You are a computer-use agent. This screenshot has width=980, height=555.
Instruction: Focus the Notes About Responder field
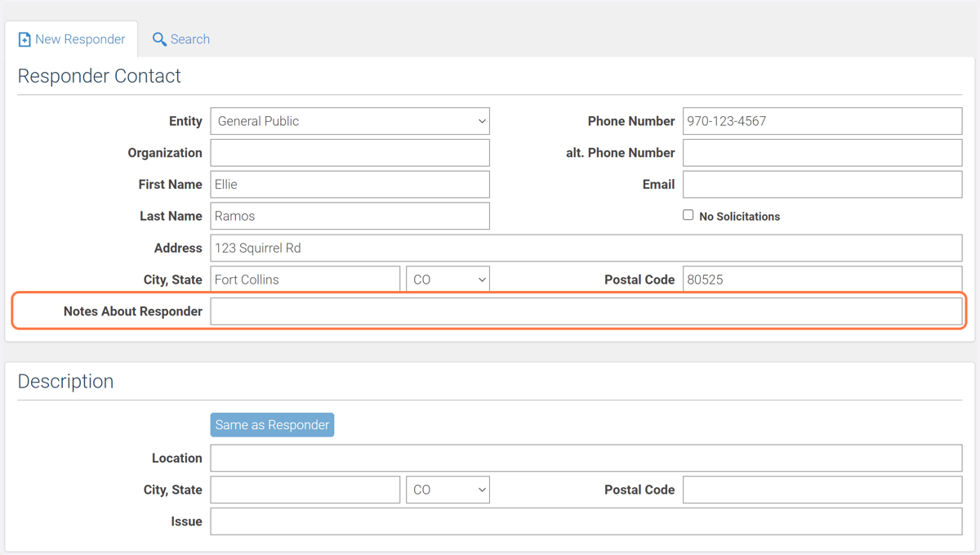pyautogui.click(x=586, y=311)
